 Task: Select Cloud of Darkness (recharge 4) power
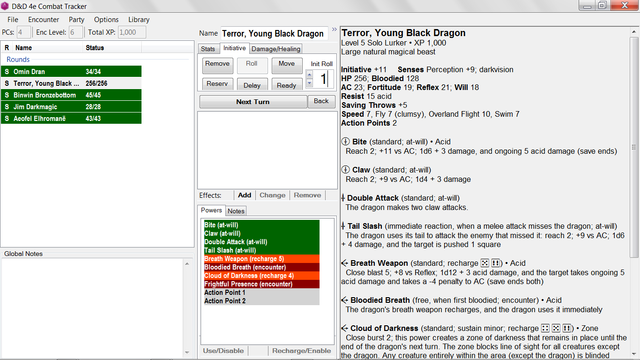point(262,276)
